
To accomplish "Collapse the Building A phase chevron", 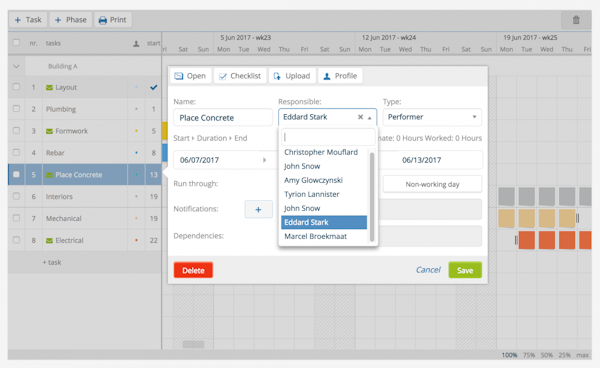I will click(16, 66).
